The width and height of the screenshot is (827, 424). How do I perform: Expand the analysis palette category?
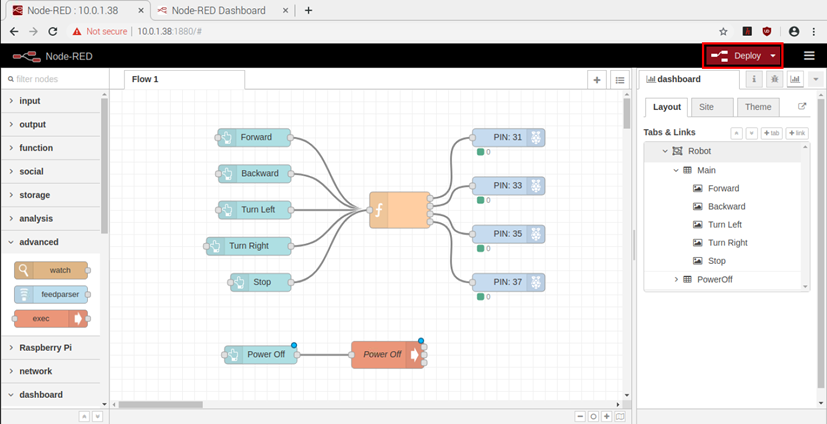(x=51, y=218)
